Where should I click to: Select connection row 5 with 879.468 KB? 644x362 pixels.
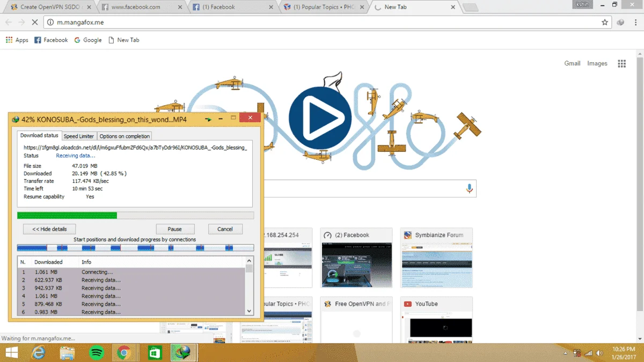click(131, 304)
